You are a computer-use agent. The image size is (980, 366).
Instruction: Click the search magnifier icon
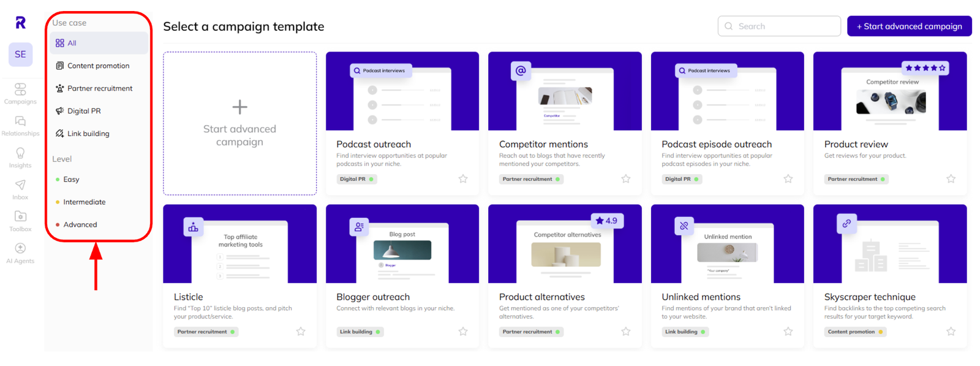(x=728, y=26)
